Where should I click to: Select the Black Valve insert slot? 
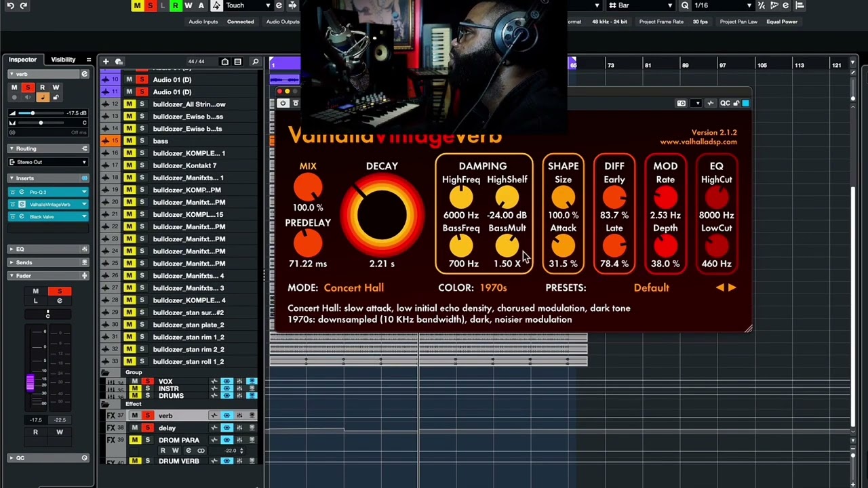click(x=47, y=216)
